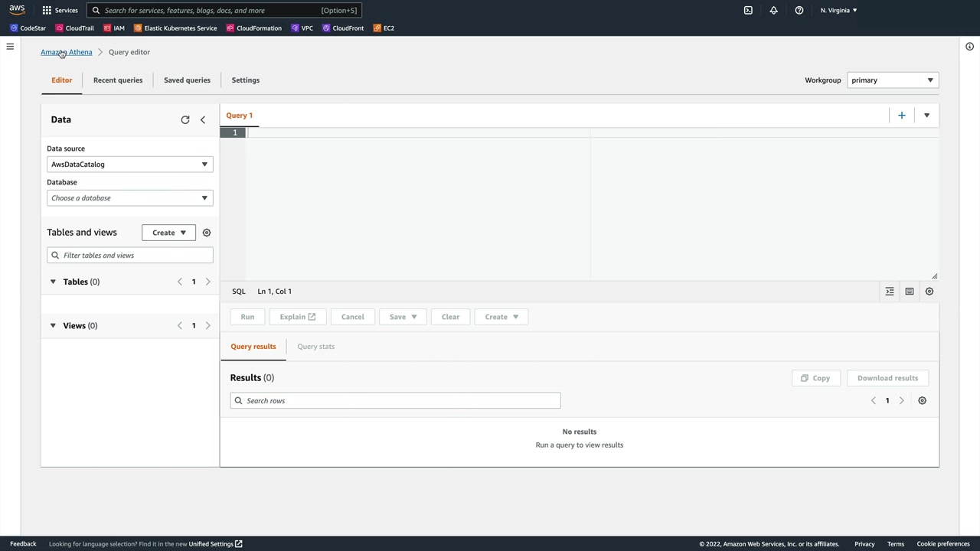Click the format query icon below the editor
Image resolution: width=980 pixels, height=551 pixels.
[890, 292]
